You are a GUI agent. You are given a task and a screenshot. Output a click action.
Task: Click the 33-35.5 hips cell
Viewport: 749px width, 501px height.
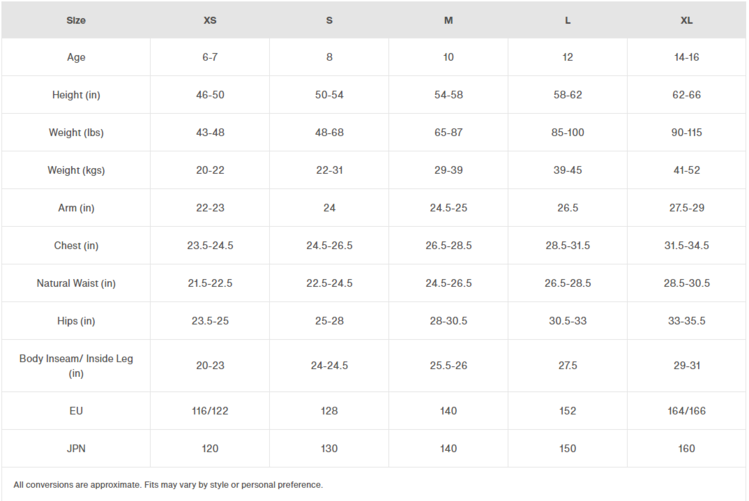(686, 321)
